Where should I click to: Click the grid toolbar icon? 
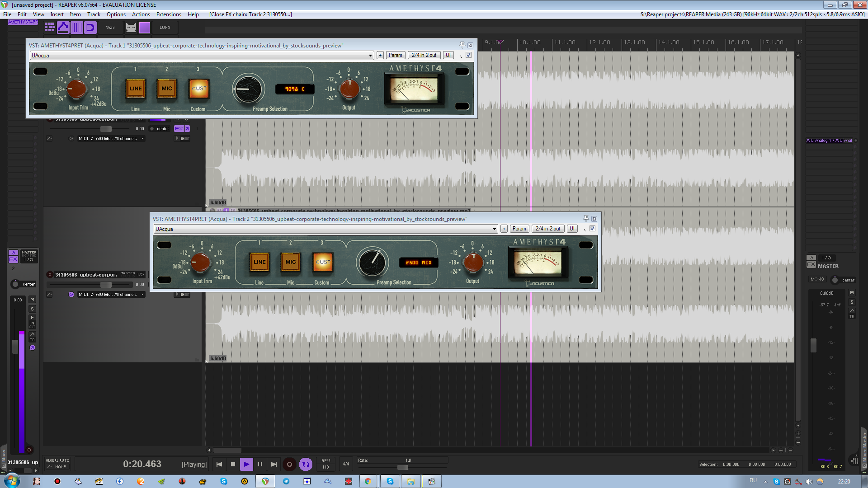point(50,28)
